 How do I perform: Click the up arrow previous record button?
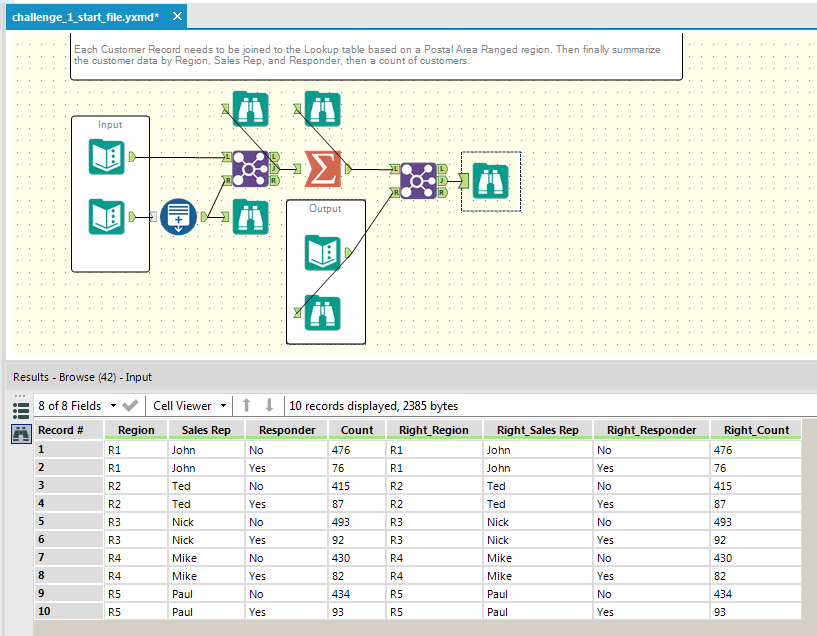pos(247,406)
